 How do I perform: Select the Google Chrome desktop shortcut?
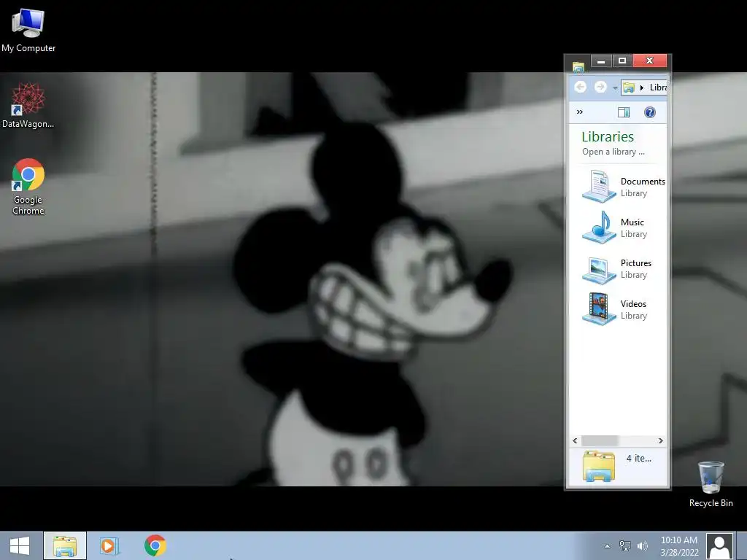28,186
